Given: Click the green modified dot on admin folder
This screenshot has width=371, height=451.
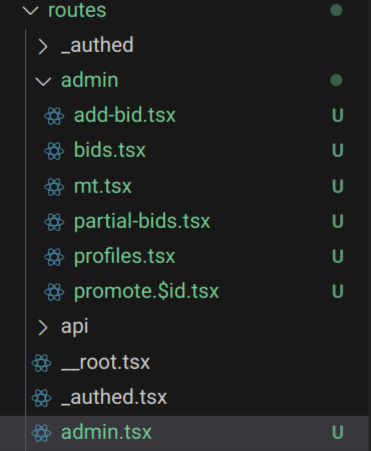Looking at the screenshot, I should [x=336, y=80].
